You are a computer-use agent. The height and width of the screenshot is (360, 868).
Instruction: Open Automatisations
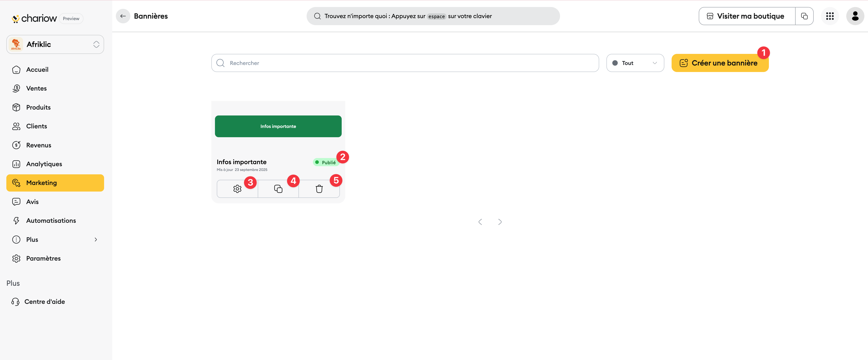[55, 221]
